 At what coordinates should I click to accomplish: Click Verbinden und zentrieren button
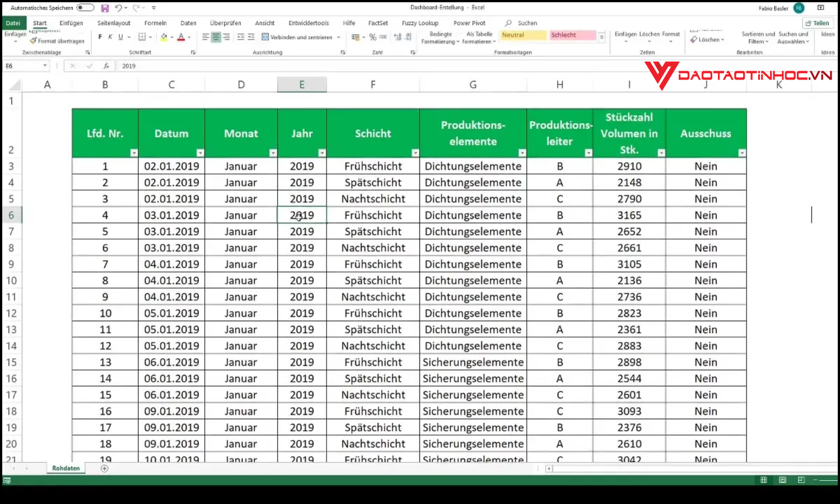[301, 37]
